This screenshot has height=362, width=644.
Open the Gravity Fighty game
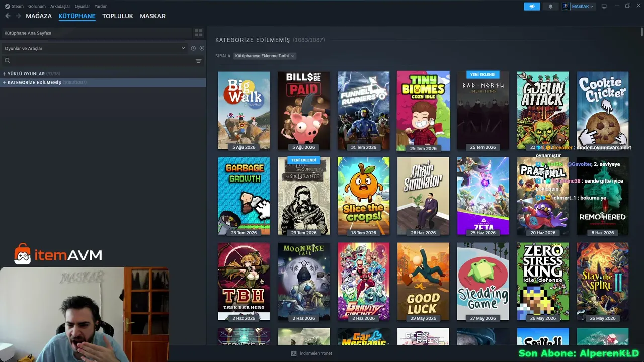pos(363,282)
